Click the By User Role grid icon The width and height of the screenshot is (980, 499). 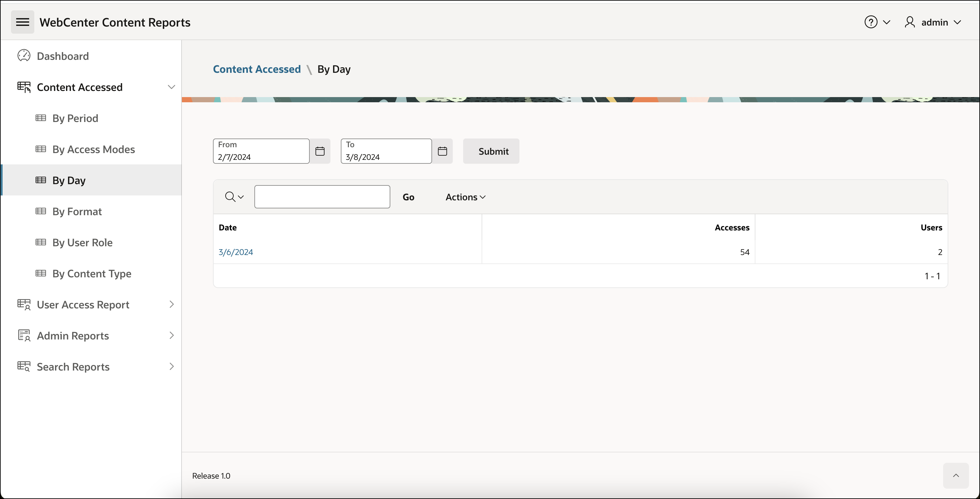pos(41,242)
